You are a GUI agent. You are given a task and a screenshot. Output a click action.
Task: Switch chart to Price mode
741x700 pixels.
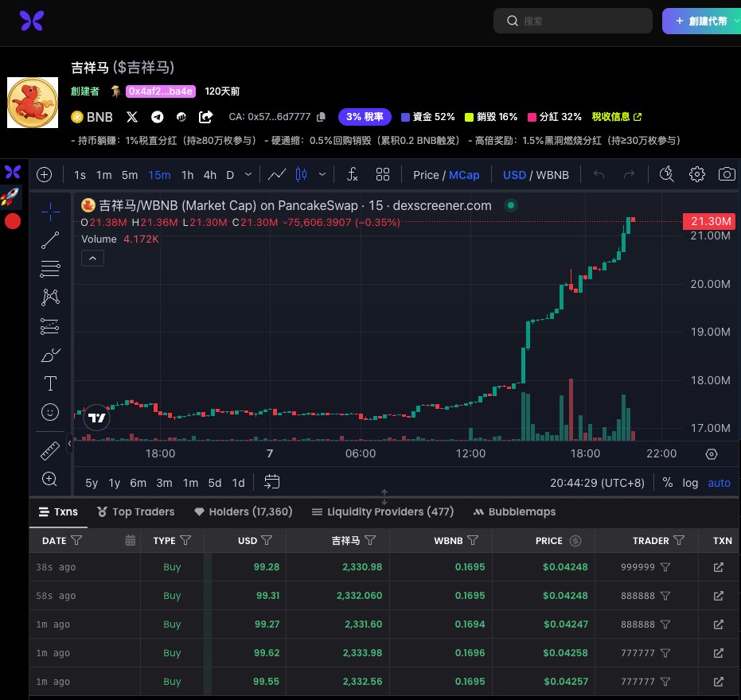pyautogui.click(x=426, y=175)
